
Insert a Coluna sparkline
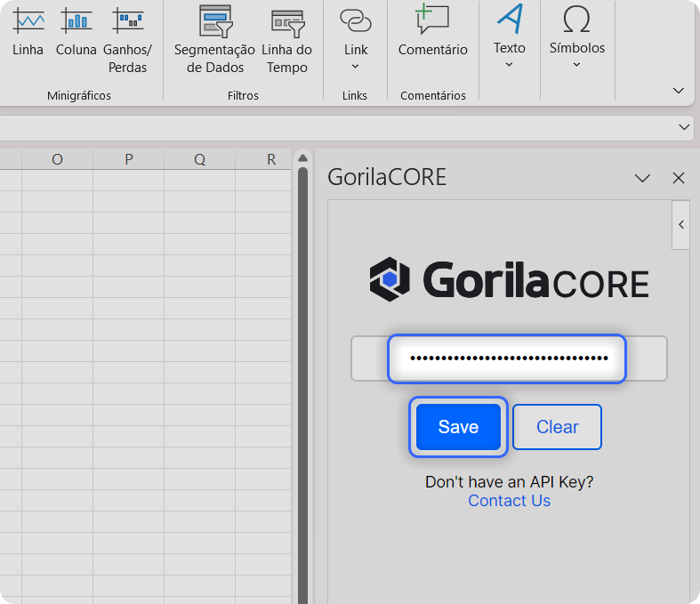(76, 32)
